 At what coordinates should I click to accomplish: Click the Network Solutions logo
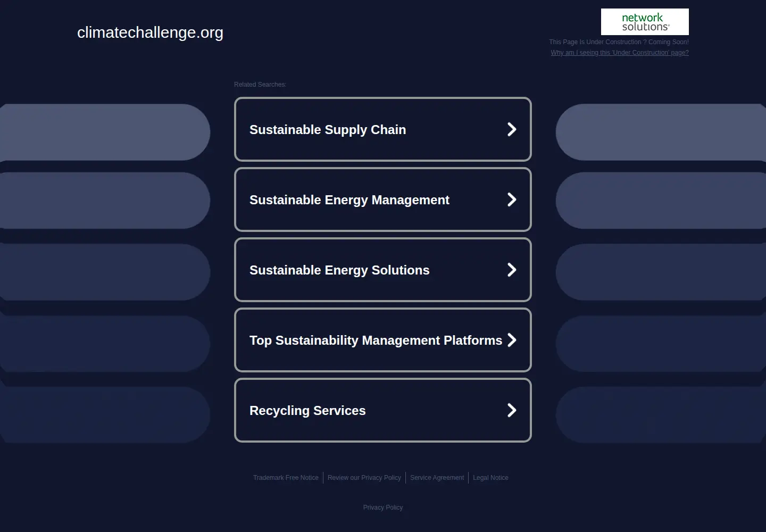coord(645,22)
